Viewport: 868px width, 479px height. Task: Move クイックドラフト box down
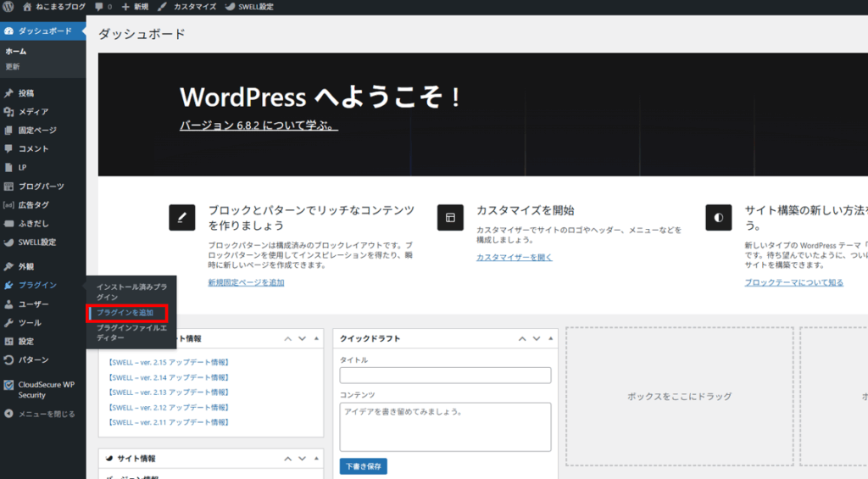coord(537,338)
